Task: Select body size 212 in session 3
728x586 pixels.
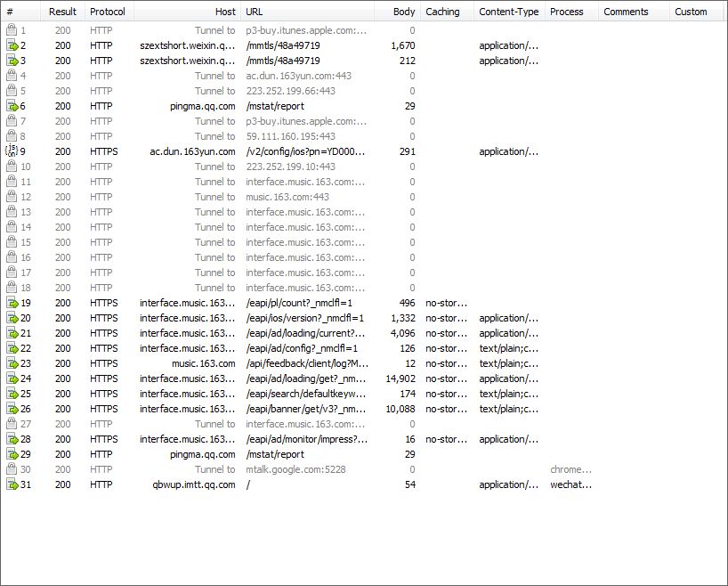Action: coord(408,61)
